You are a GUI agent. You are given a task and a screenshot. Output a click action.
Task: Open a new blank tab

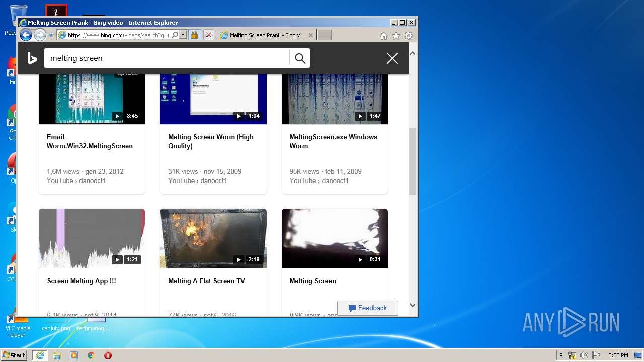[x=325, y=35]
